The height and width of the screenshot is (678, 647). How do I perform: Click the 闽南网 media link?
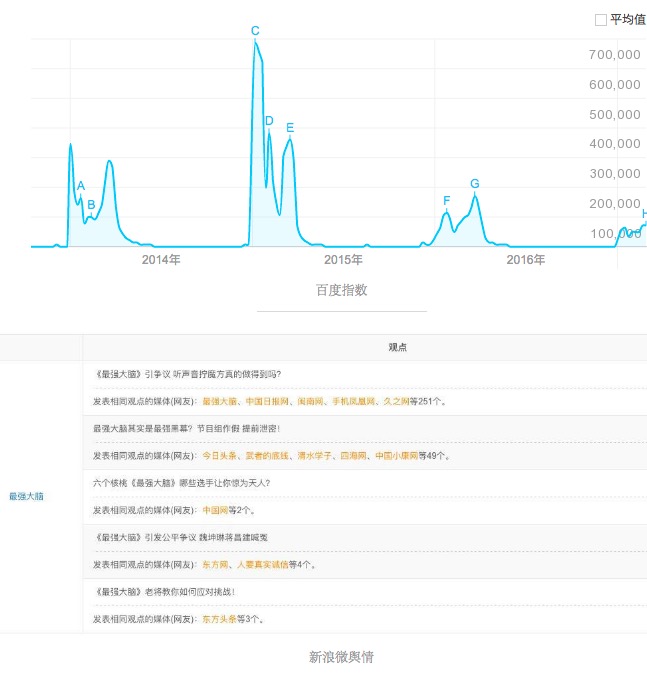(x=312, y=401)
